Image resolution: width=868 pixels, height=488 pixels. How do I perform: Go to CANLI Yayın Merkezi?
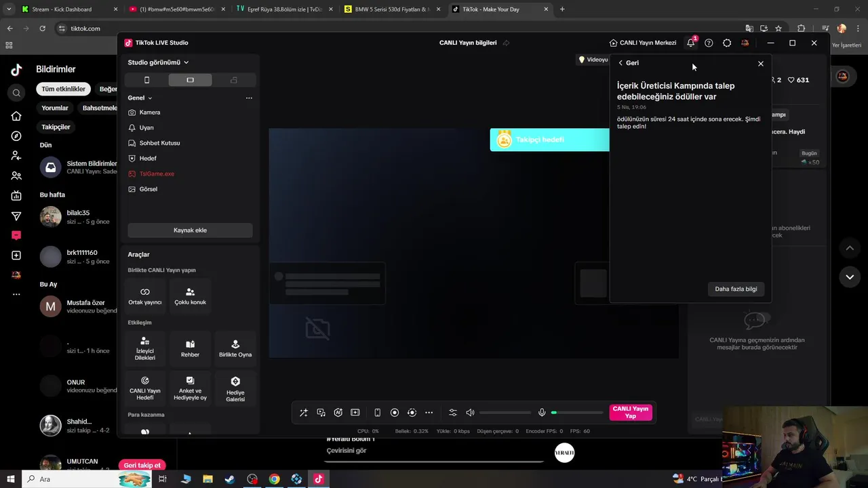pos(642,43)
